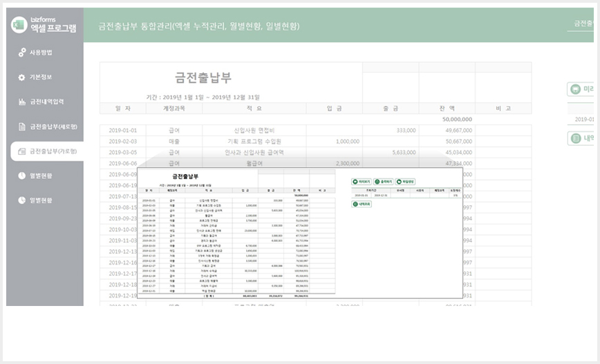
Task: Select the date cell 2019-12-17
Action: [x=123, y=274]
